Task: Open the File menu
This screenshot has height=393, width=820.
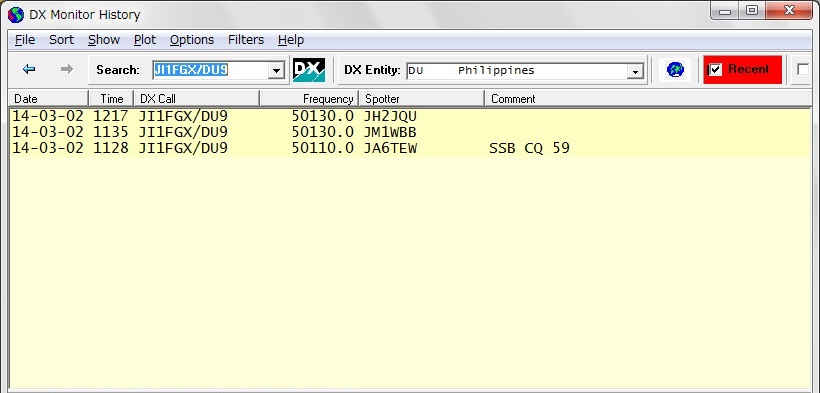Action: tap(25, 40)
